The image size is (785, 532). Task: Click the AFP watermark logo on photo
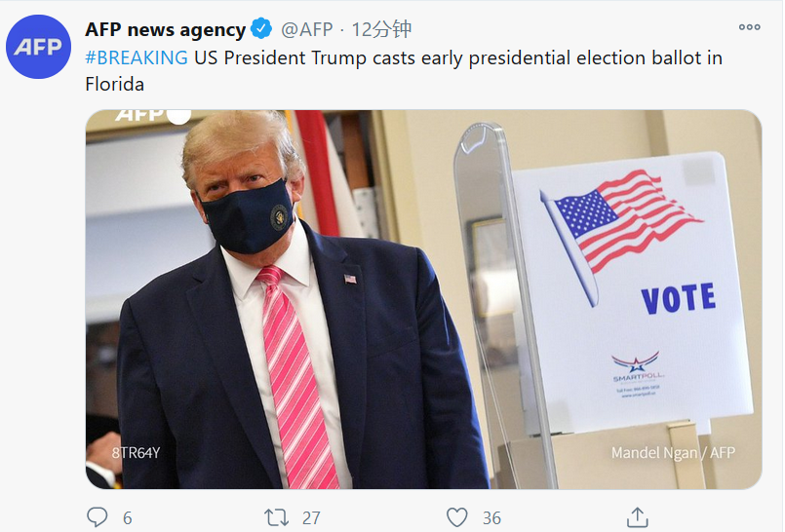(151, 114)
